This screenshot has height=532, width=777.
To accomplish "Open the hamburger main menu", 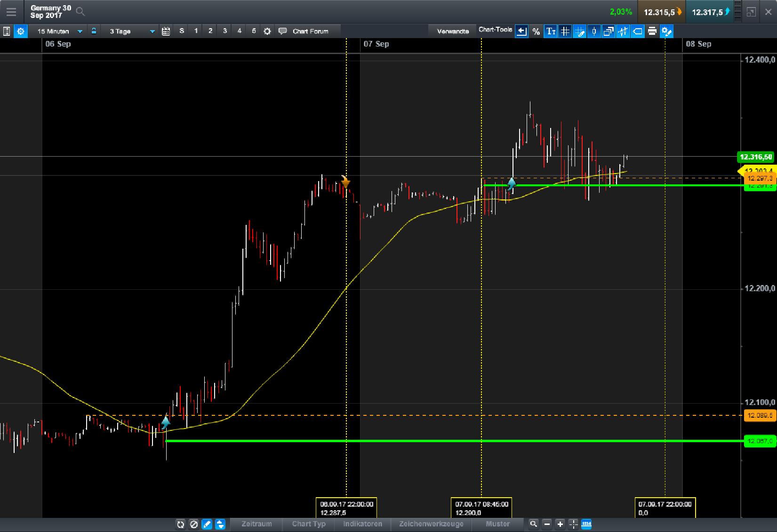I will click(11, 12).
